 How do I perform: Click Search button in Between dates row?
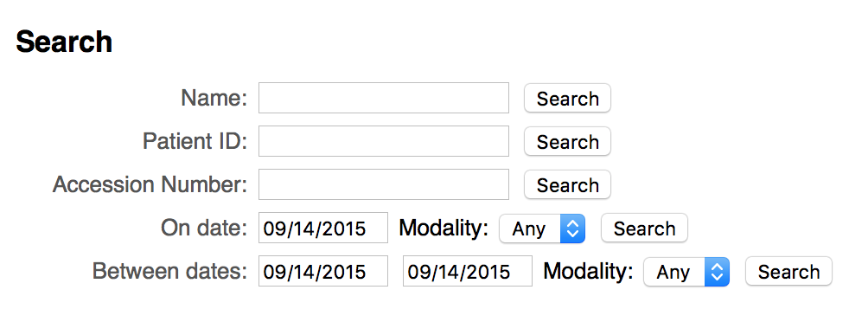click(x=788, y=271)
